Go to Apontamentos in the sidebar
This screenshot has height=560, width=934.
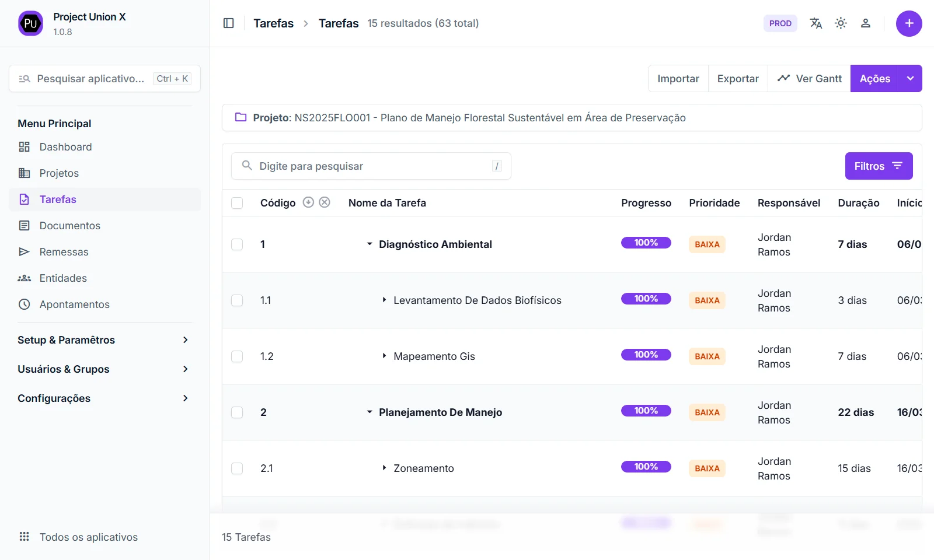[x=74, y=304]
